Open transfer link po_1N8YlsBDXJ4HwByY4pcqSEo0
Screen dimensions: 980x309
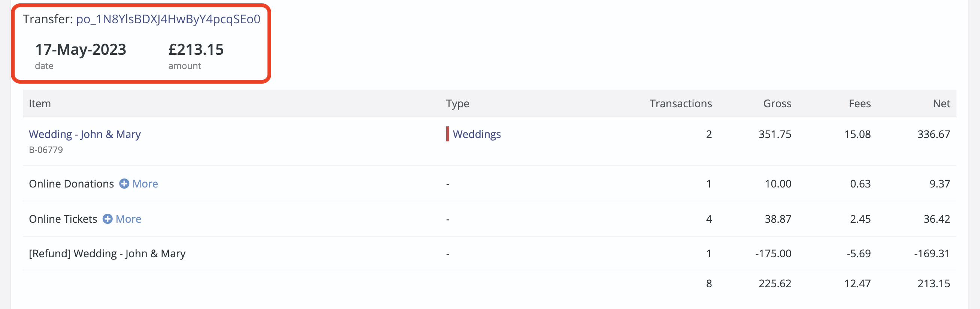[x=168, y=19]
